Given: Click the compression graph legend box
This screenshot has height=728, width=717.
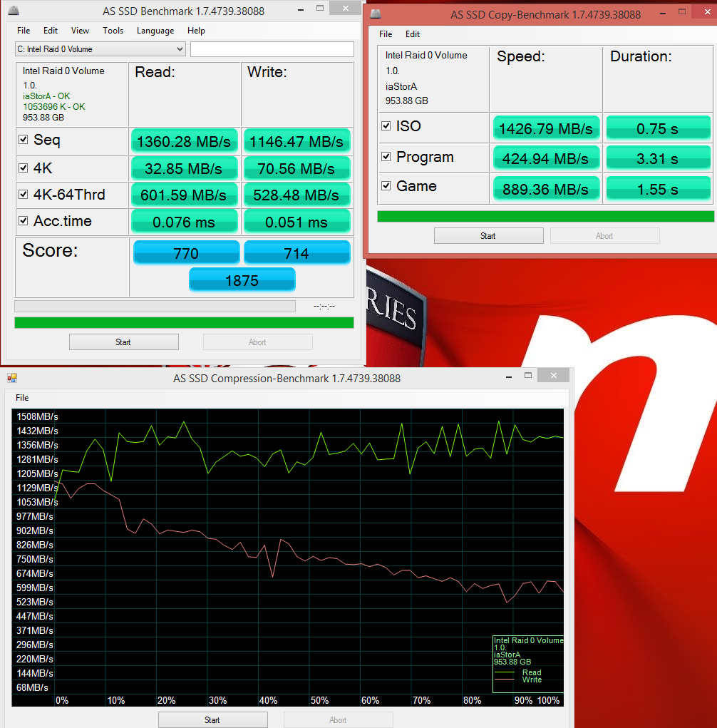Looking at the screenshot, I should click(528, 664).
